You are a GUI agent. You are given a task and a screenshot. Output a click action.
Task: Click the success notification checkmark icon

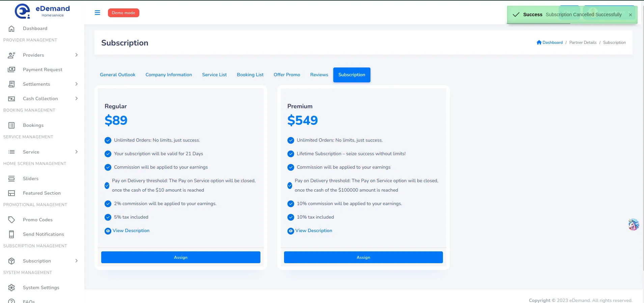(x=516, y=15)
